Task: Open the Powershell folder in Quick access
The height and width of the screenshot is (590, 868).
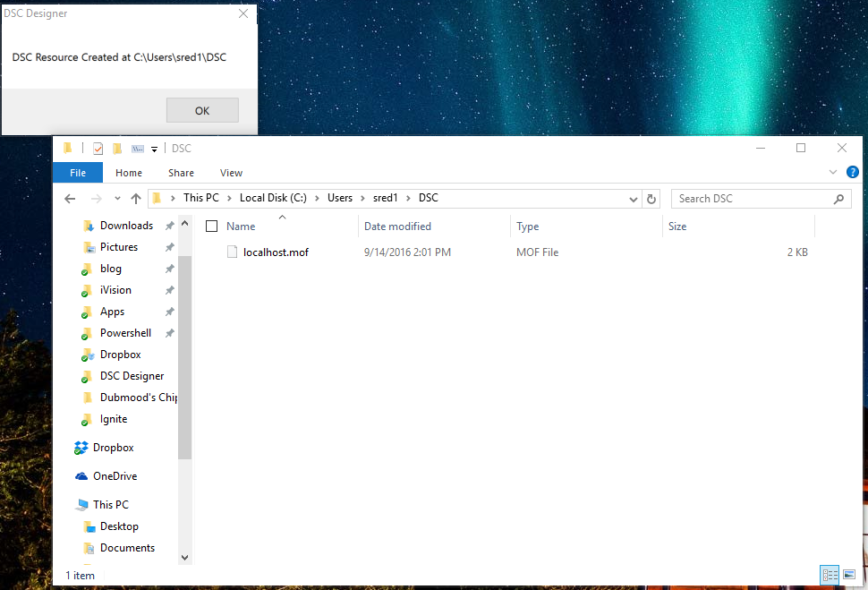Action: (x=125, y=333)
